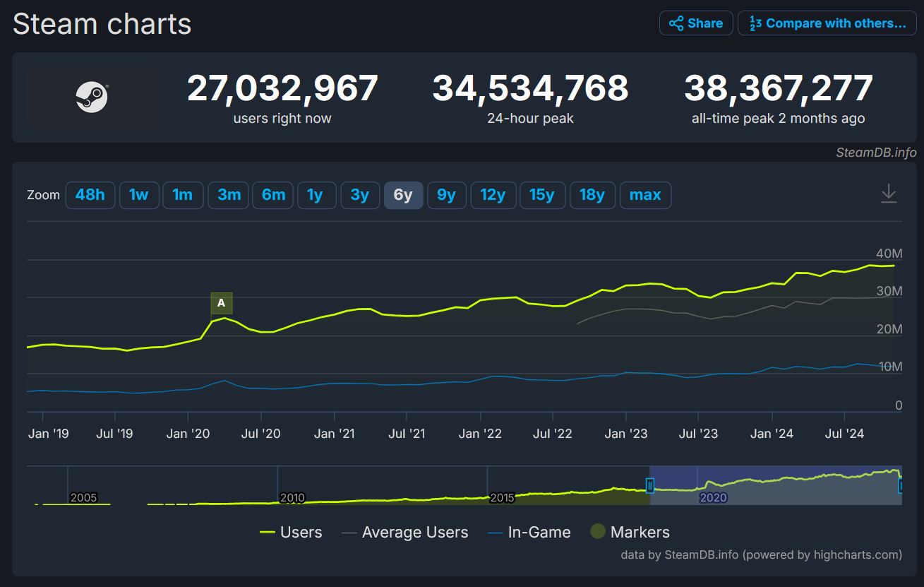
Task: Set chart zoom to 1w
Action: 138,196
